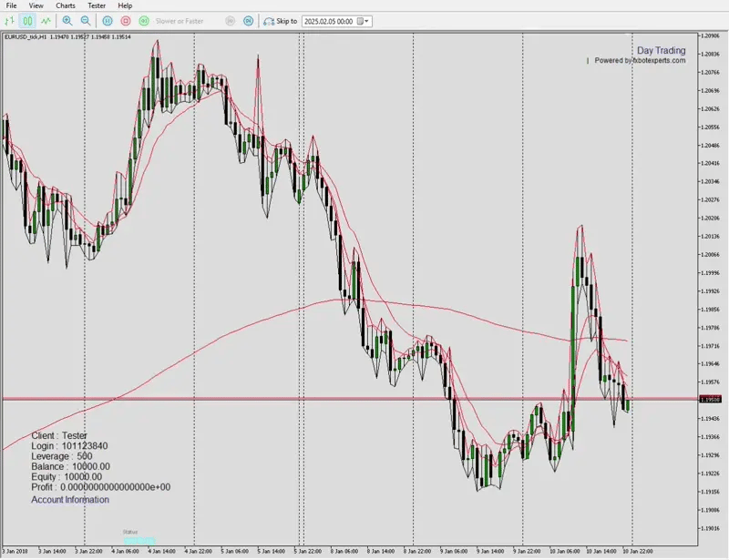Click the greyed-out slower speed icon

pos(231,21)
